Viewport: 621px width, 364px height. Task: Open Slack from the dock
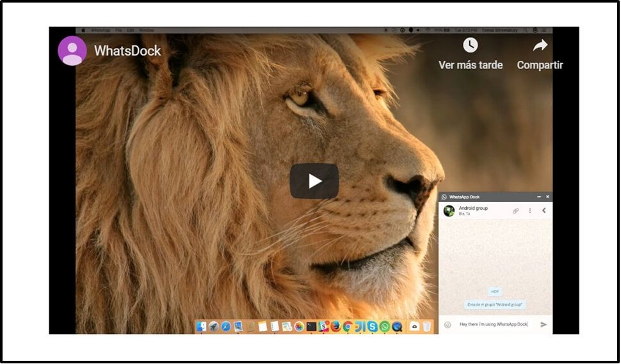point(323,326)
